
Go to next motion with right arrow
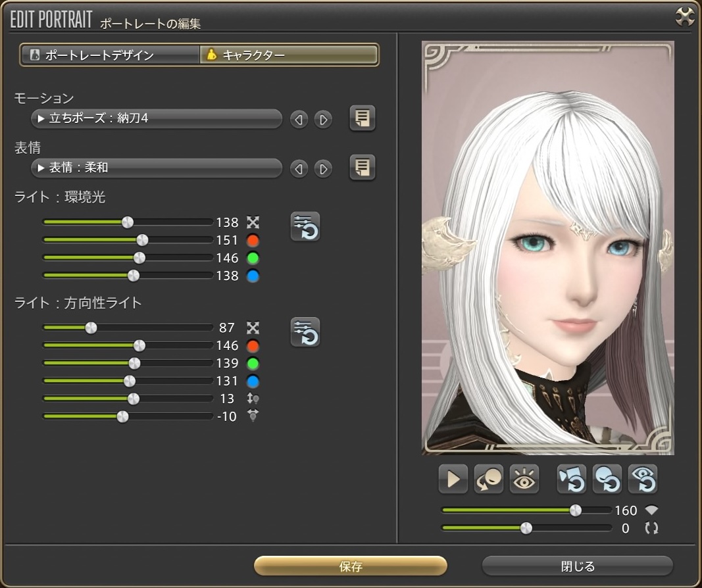[x=323, y=120]
